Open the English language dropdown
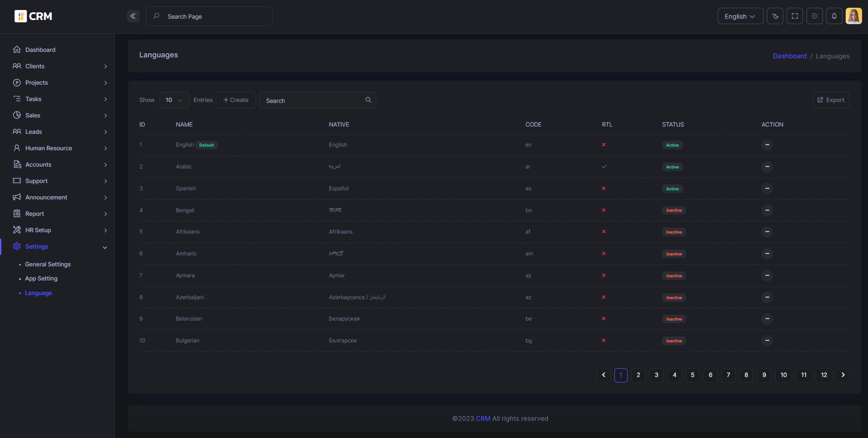 [x=740, y=16]
